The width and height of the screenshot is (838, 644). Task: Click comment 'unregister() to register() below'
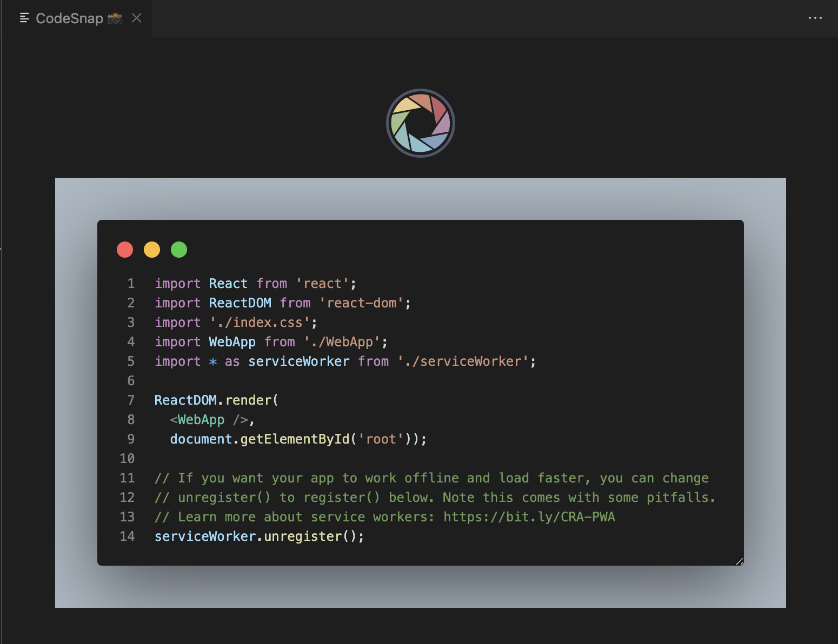pos(435,498)
